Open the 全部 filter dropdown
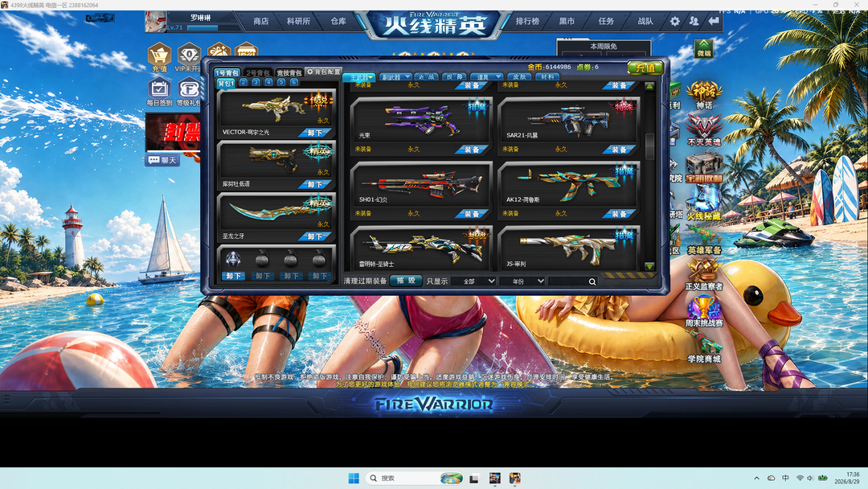Screen dimensions: 868x489 (x=474, y=281)
